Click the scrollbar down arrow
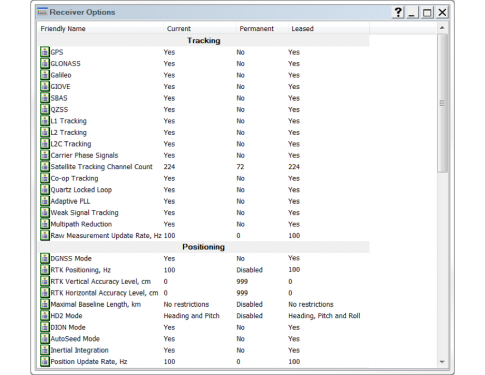 coord(442,362)
